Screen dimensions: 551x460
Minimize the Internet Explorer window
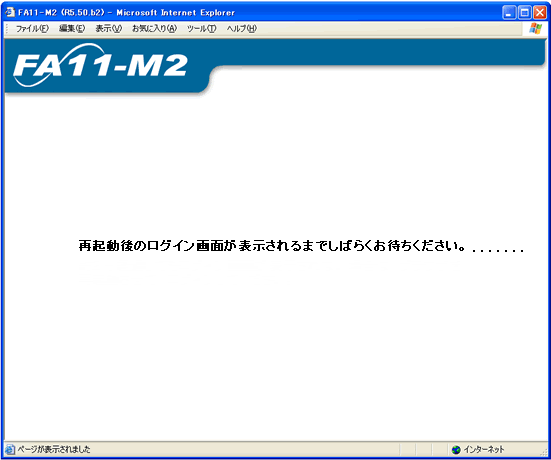point(509,13)
